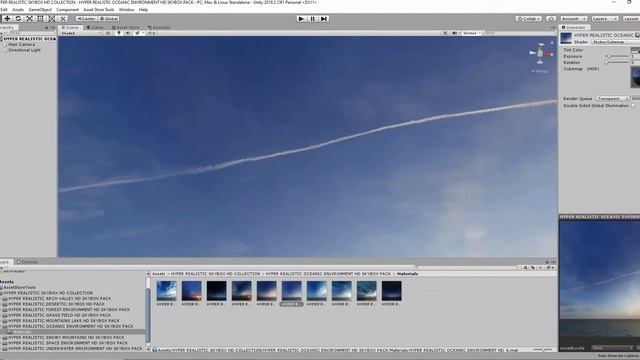Select the custom editor tools icon
This screenshot has width=640, height=360.
tap(63, 18)
